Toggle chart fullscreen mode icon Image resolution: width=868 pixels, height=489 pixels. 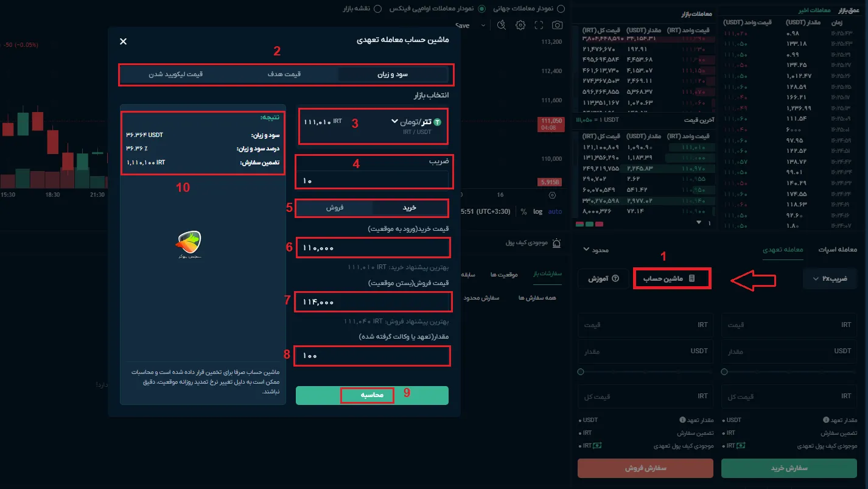click(x=539, y=26)
